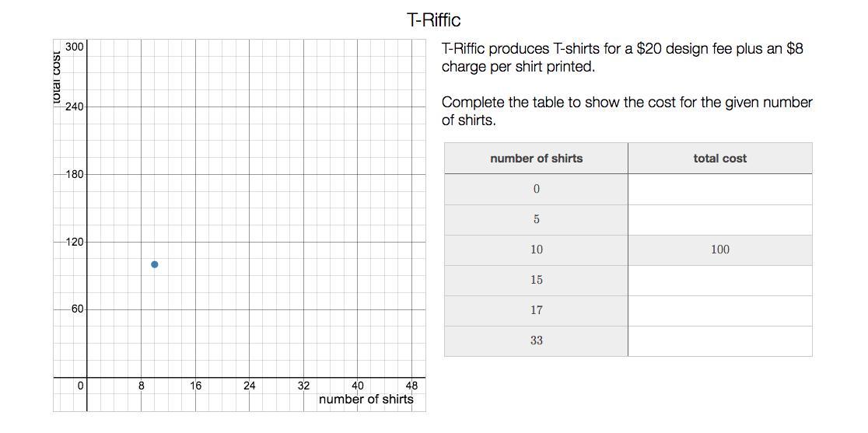This screenshot has width=868, height=433.
Task: Click the 48 x-axis tick label
Action: coord(412,386)
